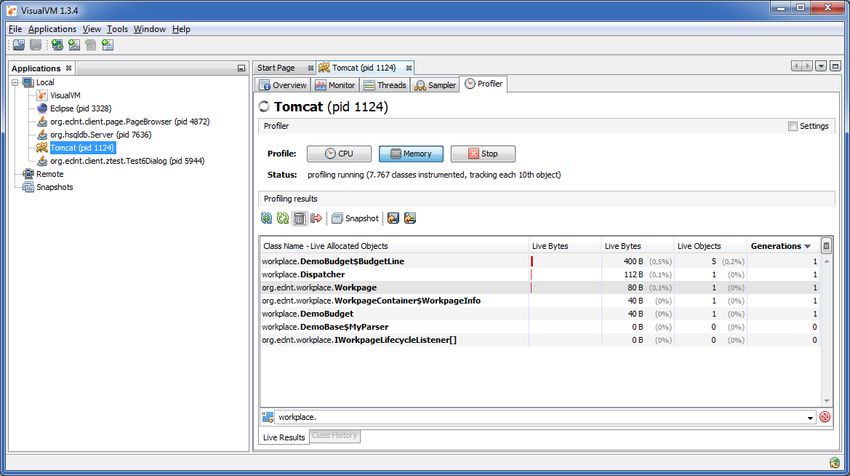The image size is (850, 476).
Task: Click the last icon in the main toolbar
Action: coord(107,45)
